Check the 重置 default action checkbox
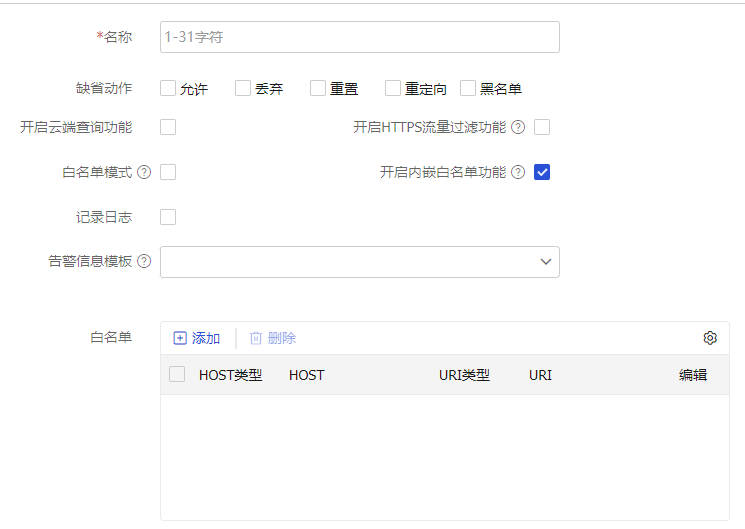Viewport: 745px width, 529px height. tap(318, 88)
